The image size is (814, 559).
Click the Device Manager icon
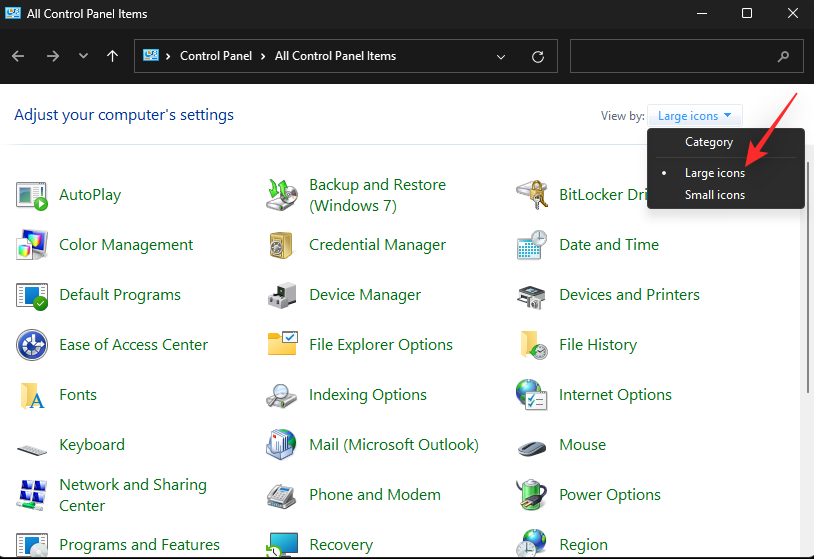point(281,295)
